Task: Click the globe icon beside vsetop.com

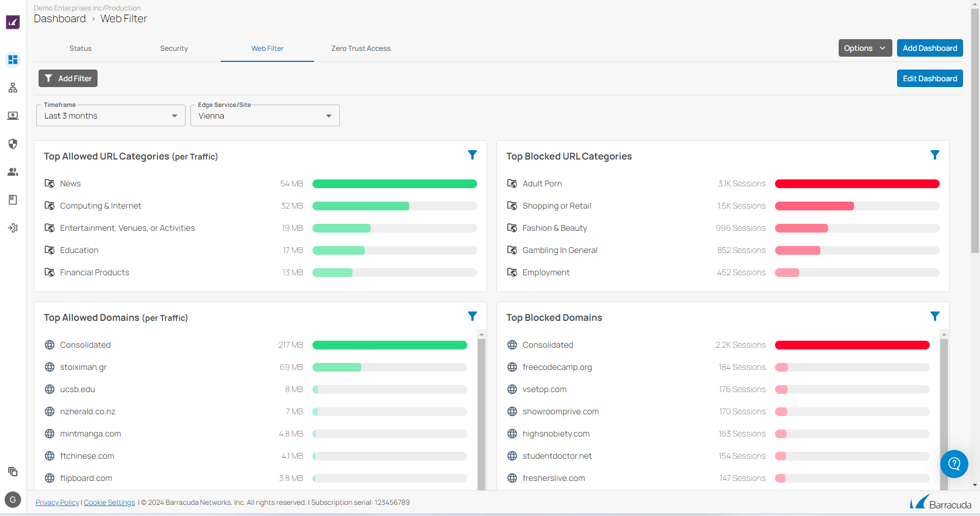Action: [x=512, y=389]
